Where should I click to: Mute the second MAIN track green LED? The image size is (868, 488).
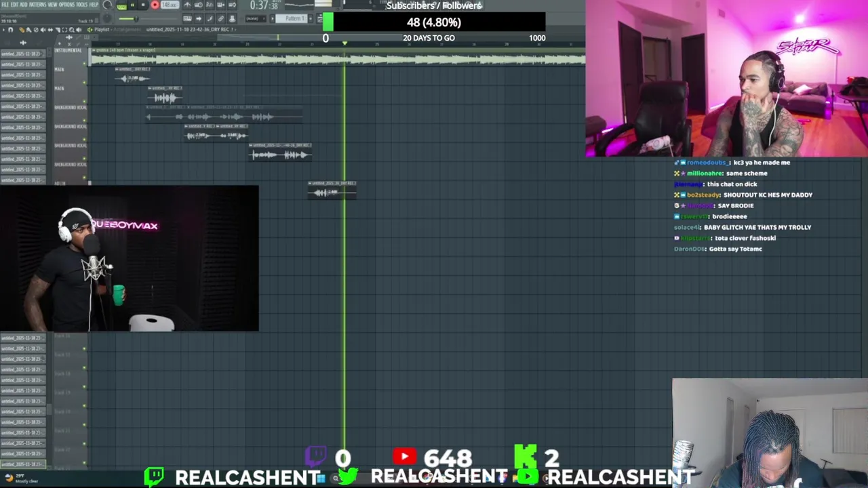pos(85,102)
